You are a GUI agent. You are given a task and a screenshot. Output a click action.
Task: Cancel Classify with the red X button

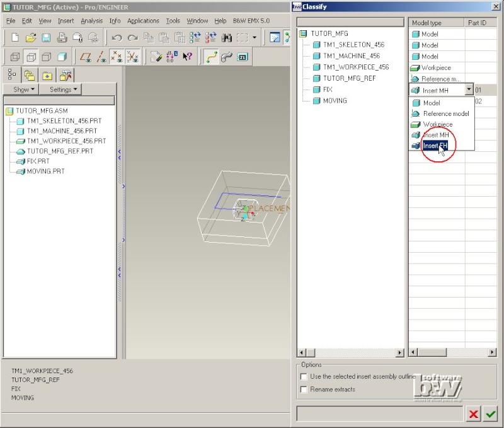(474, 414)
